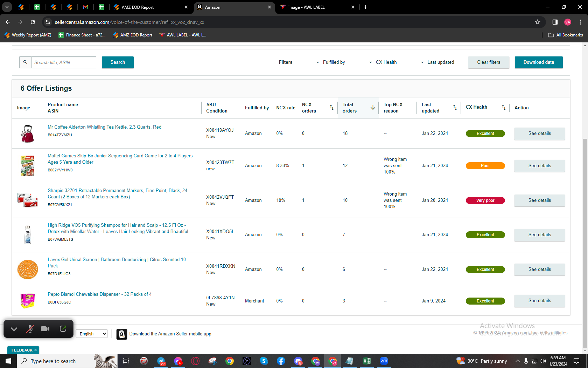Screen dimensions: 588x368
Task: Sort by the NCX orders column arrows
Action: (332, 108)
